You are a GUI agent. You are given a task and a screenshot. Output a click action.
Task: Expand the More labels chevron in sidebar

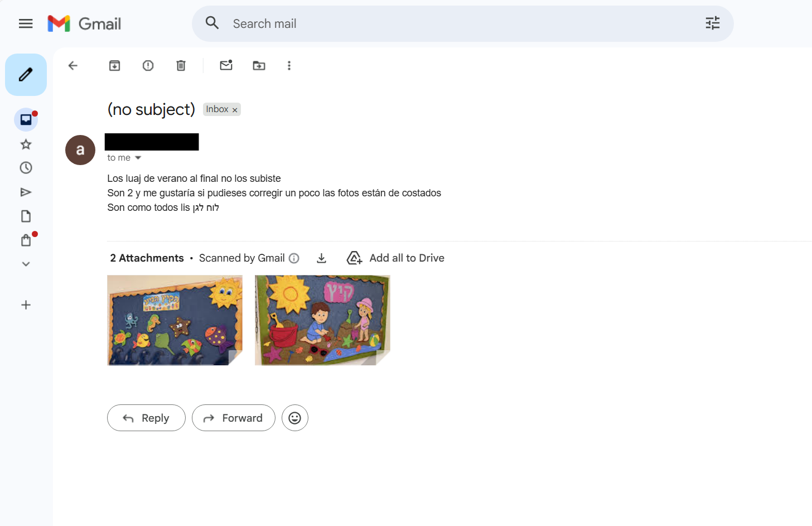point(26,263)
